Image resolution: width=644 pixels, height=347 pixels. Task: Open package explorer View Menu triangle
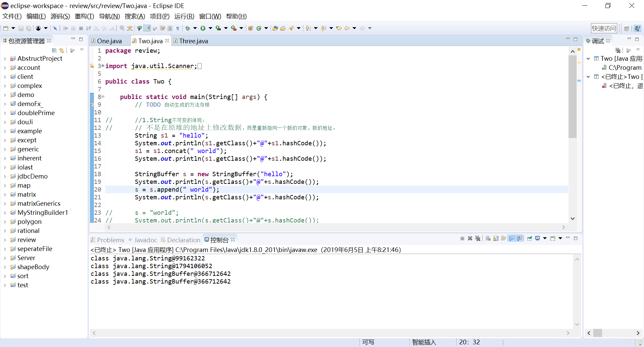point(82,50)
